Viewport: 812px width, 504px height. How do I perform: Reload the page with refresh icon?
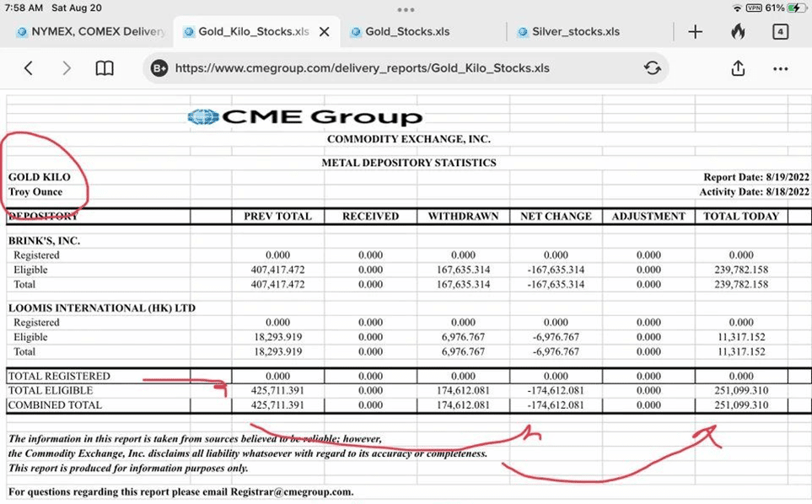[652, 68]
